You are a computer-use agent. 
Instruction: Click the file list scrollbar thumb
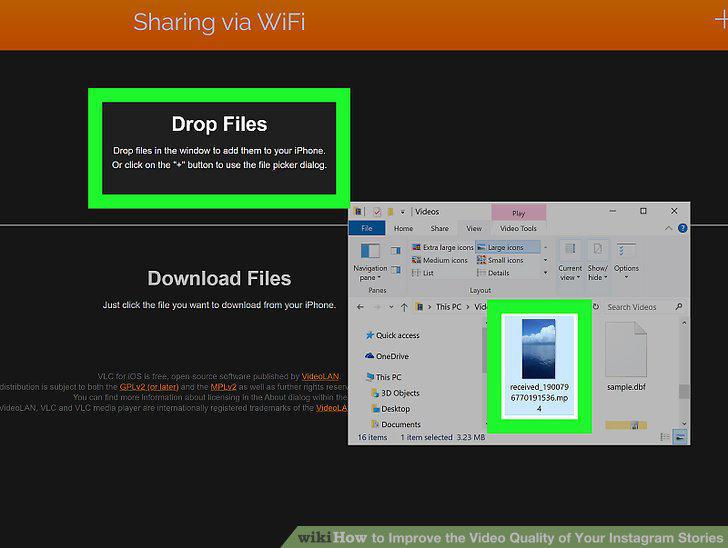(683, 391)
